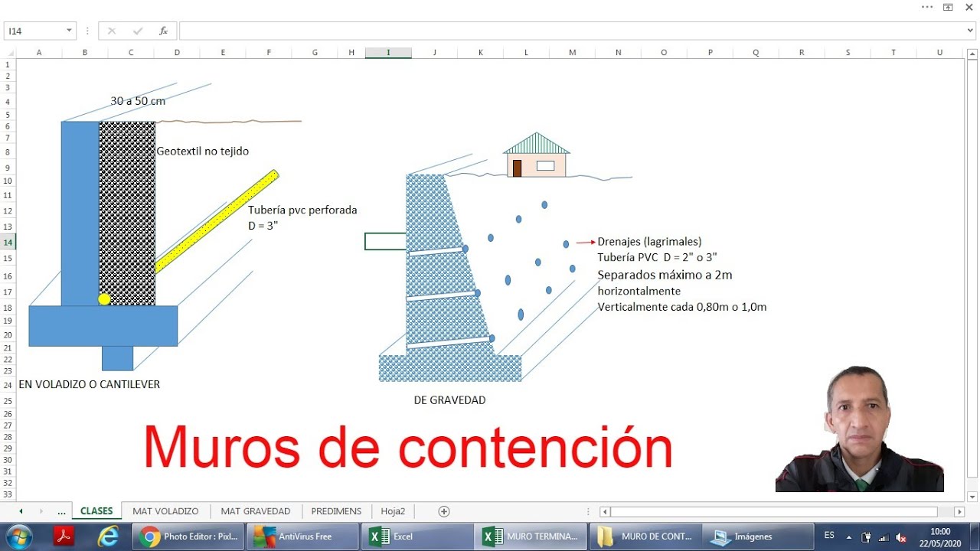
Task: Click 'Separados máximo a 2m' text
Action: (665, 275)
